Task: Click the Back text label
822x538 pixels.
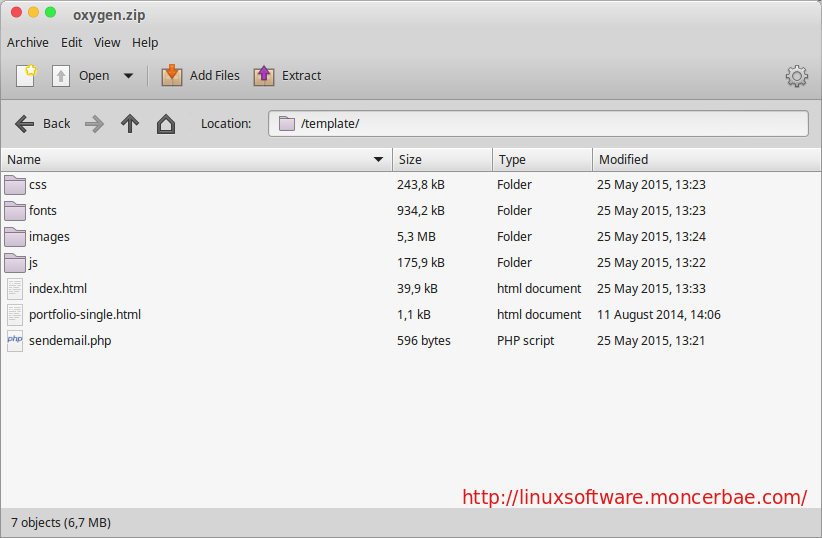Action: click(57, 124)
